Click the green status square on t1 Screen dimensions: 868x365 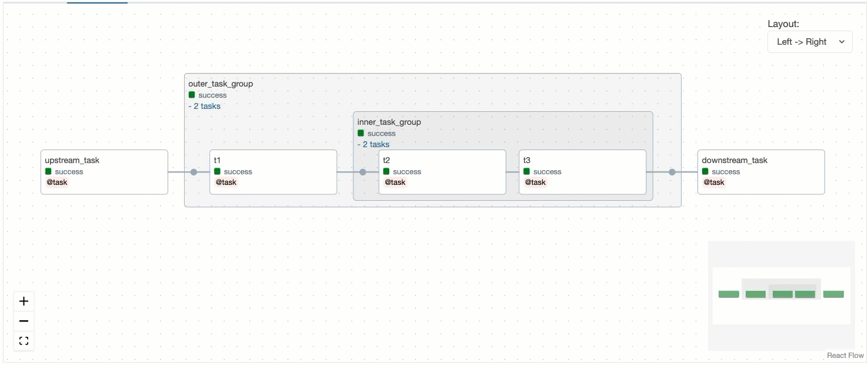(x=217, y=171)
